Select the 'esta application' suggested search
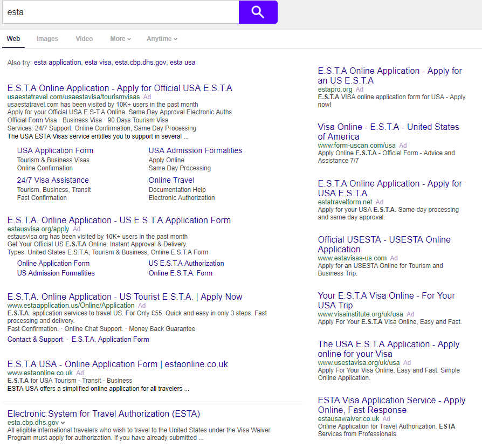482x448 pixels. point(57,63)
